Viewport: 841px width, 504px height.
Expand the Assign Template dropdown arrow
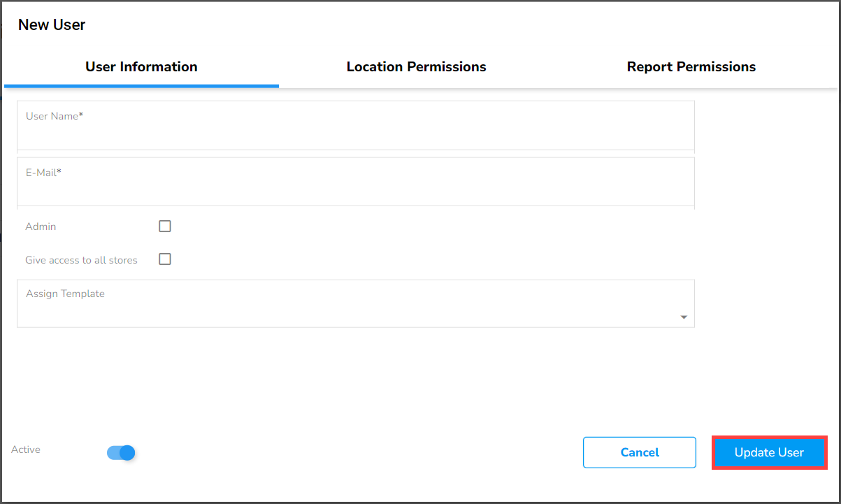point(684,317)
